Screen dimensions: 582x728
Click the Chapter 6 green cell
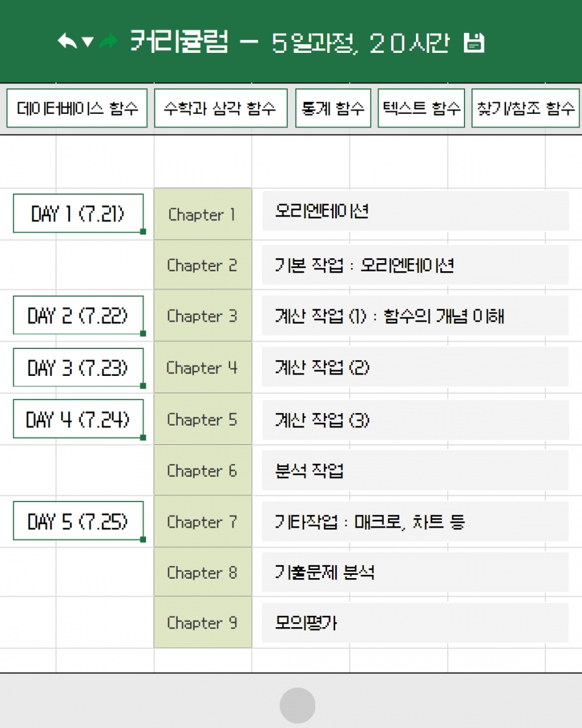click(203, 470)
